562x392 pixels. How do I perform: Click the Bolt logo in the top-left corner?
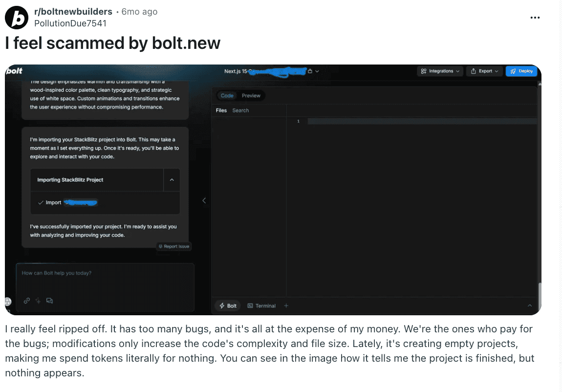[x=13, y=71]
